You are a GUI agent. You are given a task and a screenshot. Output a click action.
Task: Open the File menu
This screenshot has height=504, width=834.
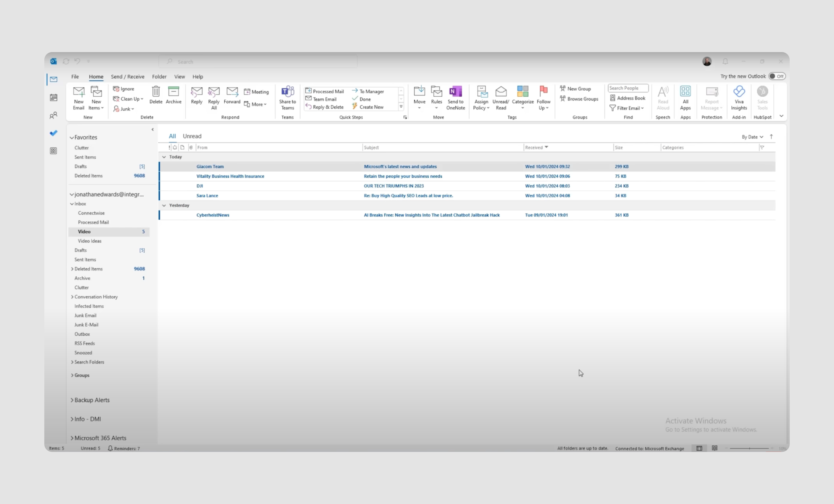75,77
